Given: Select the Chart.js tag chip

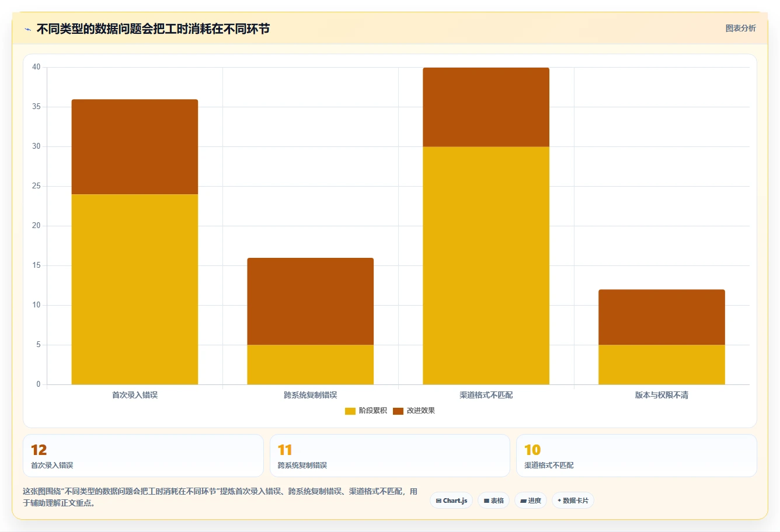Looking at the screenshot, I should 451,501.
